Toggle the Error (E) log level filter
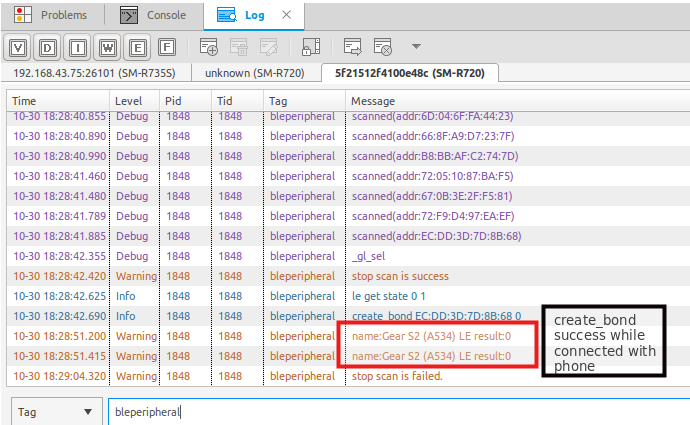Viewport: 690px width, 425px height. pos(138,47)
